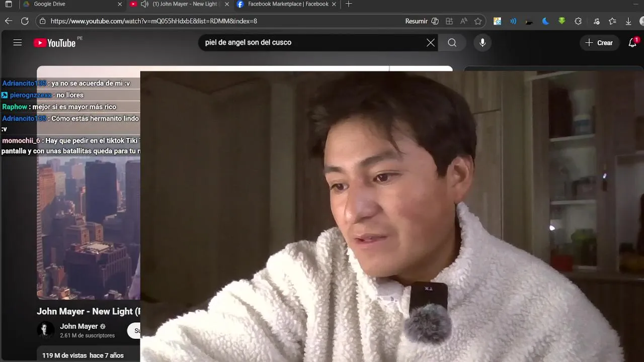Open the John Mayer channel avatar

point(45,330)
